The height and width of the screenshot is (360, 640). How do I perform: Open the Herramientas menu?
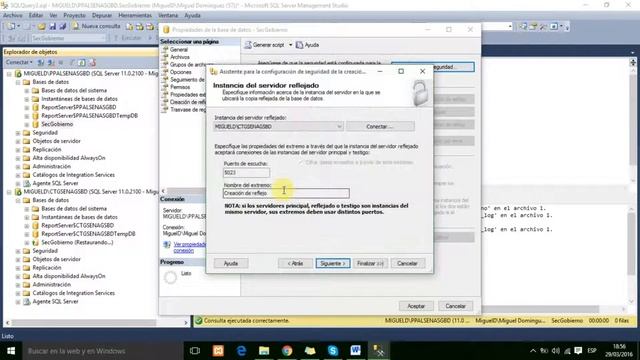135,16
